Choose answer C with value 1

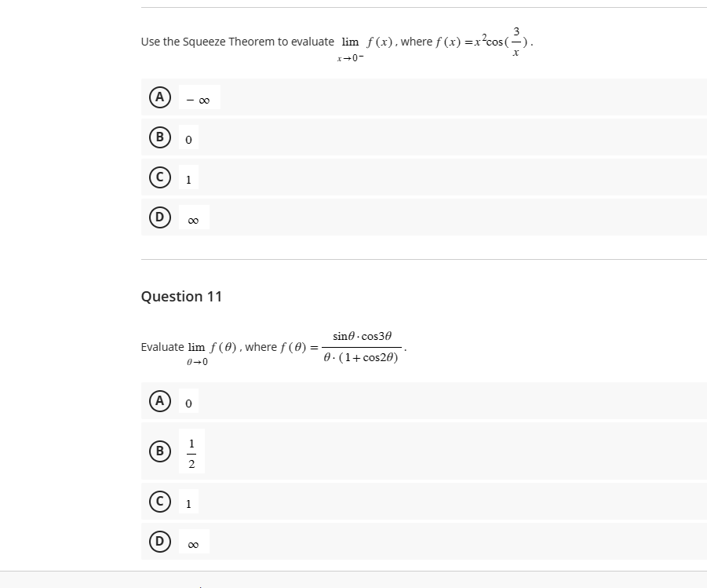click(159, 179)
